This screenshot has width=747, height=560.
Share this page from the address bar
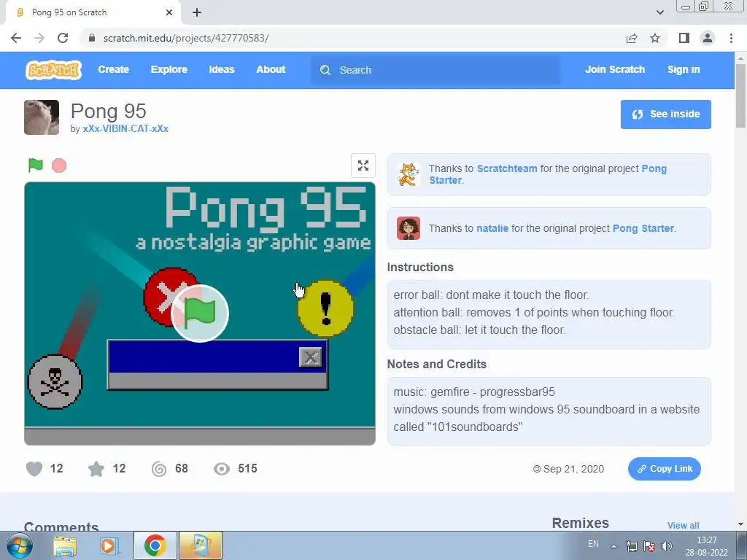coord(632,39)
